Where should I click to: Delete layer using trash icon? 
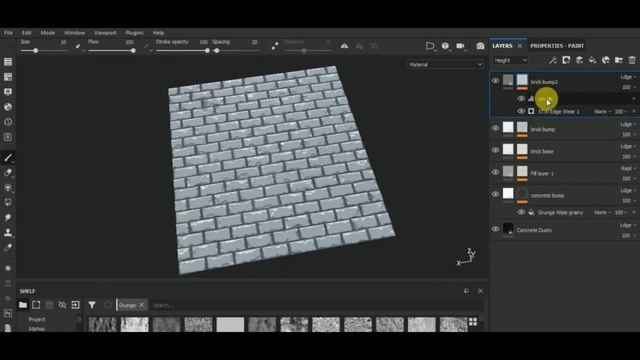[x=632, y=60]
